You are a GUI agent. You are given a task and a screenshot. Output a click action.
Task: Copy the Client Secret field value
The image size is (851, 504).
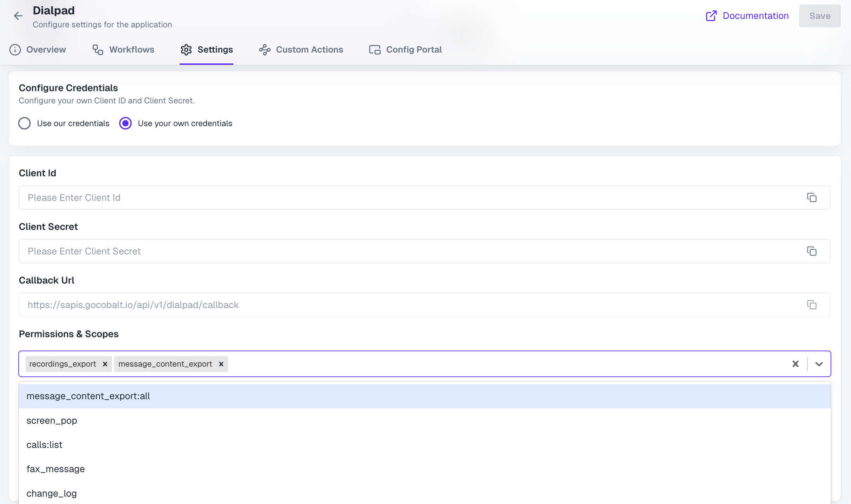click(812, 251)
